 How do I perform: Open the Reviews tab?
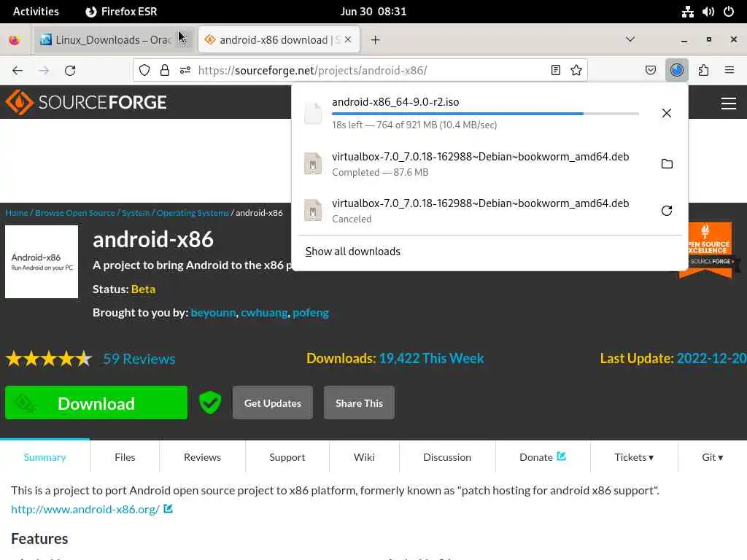click(x=203, y=457)
